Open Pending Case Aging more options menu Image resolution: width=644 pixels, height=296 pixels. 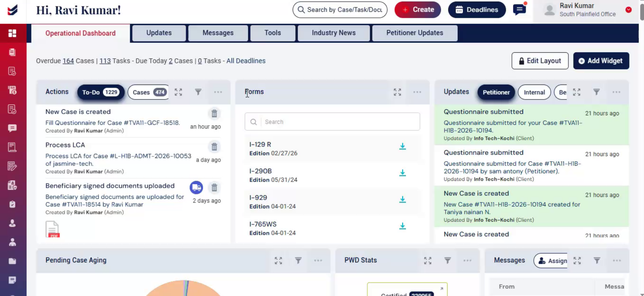pyautogui.click(x=318, y=260)
